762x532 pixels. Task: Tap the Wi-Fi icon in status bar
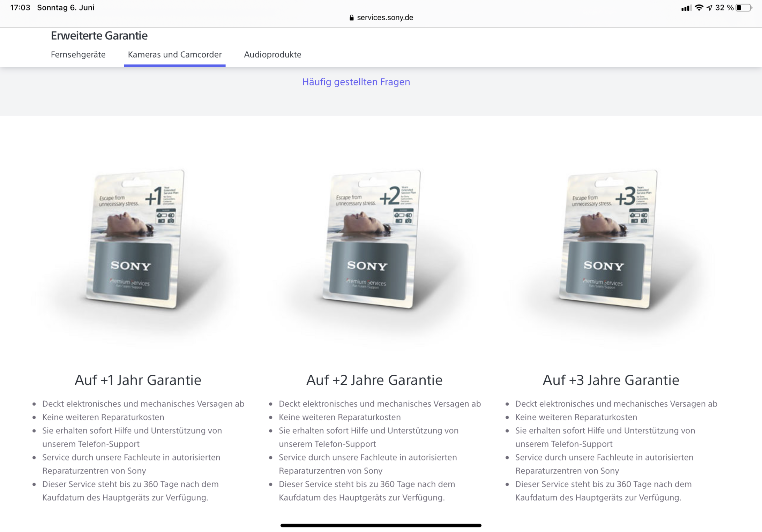(699, 8)
